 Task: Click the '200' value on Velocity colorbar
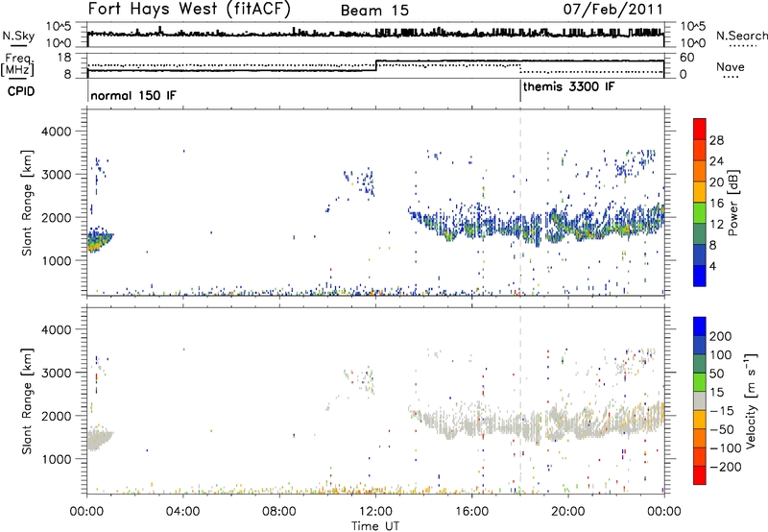point(721,336)
